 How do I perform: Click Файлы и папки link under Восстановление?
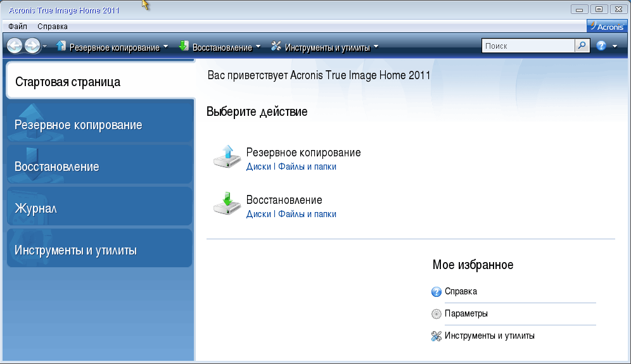click(307, 214)
